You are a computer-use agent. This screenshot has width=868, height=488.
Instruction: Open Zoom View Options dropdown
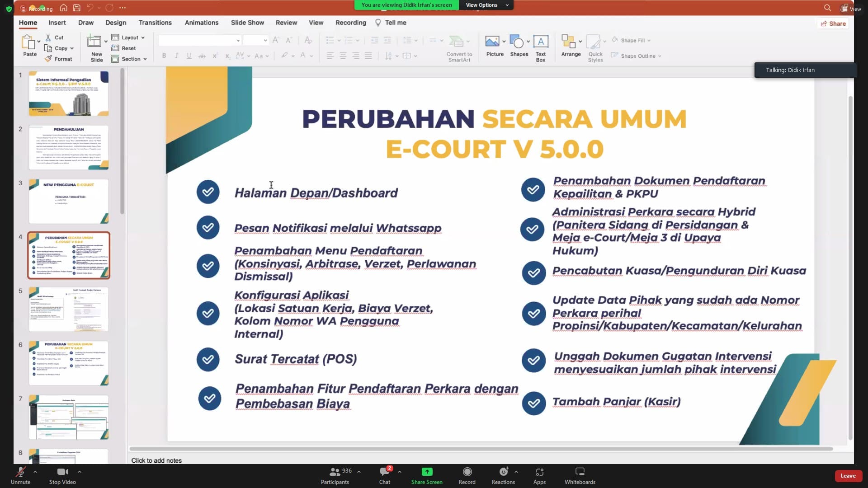click(486, 5)
